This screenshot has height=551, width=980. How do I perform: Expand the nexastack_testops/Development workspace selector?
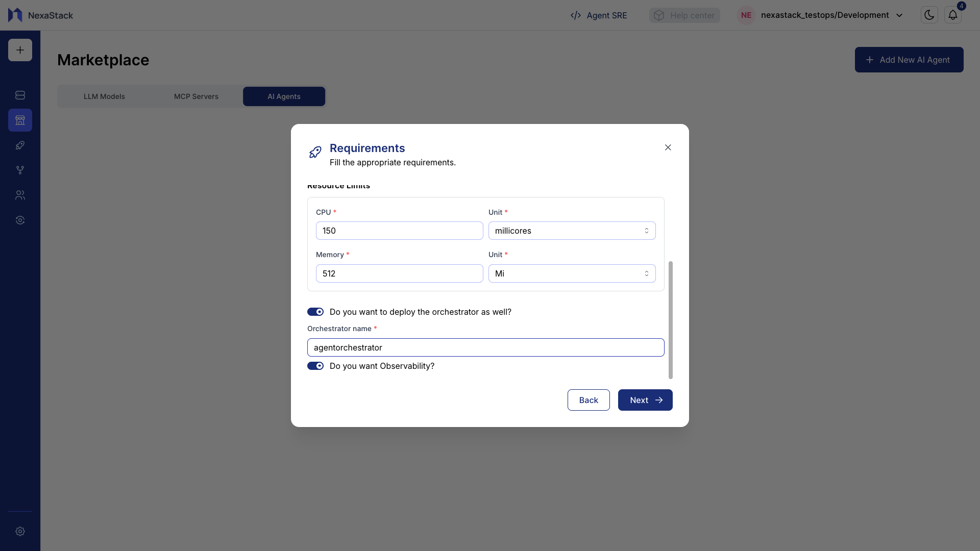pyautogui.click(x=899, y=15)
